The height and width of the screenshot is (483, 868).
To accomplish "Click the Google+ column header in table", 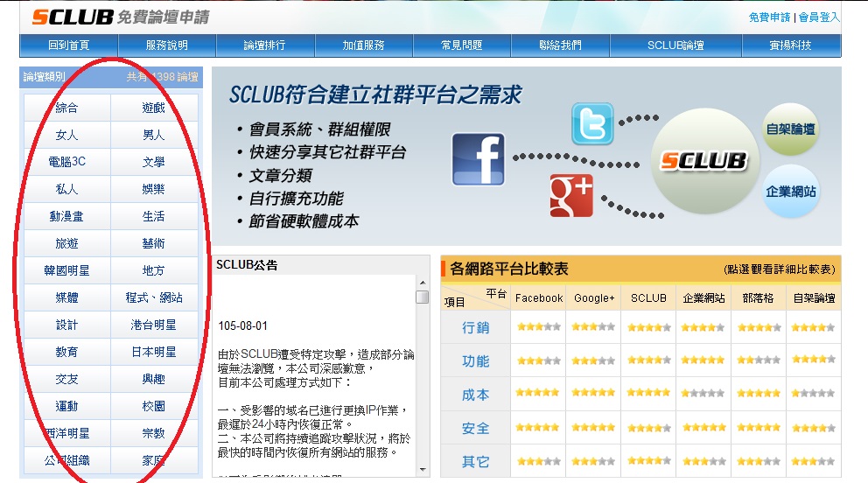I will pyautogui.click(x=594, y=298).
